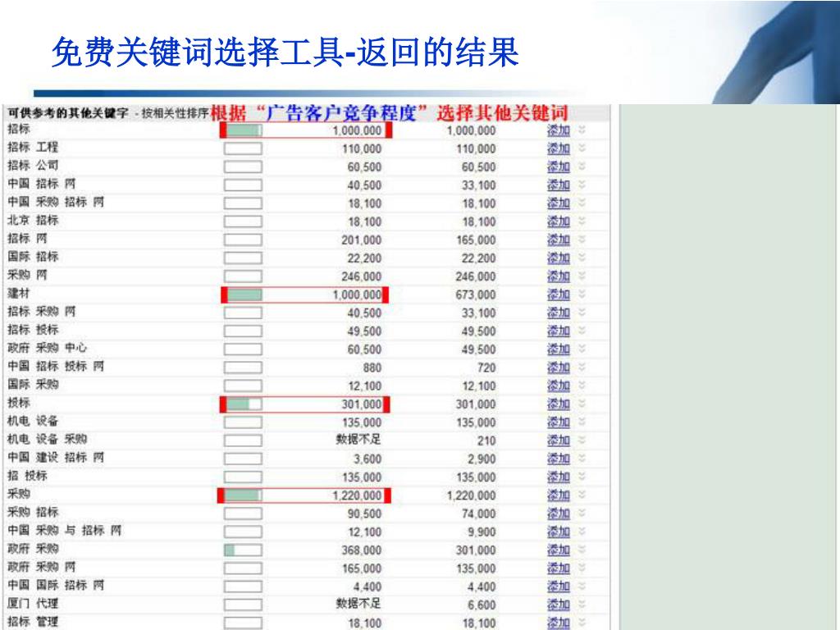
Task: Open the dropdown chevron for 采购 网
Action: point(582,276)
